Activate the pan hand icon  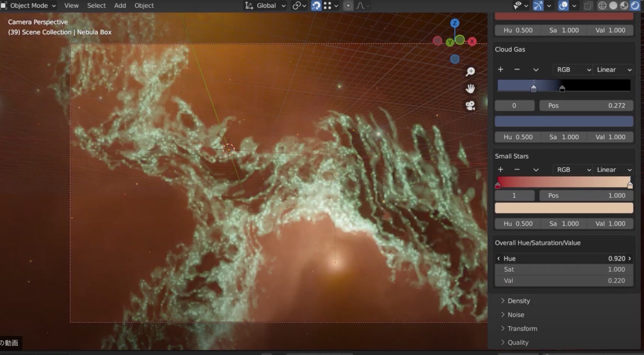470,88
